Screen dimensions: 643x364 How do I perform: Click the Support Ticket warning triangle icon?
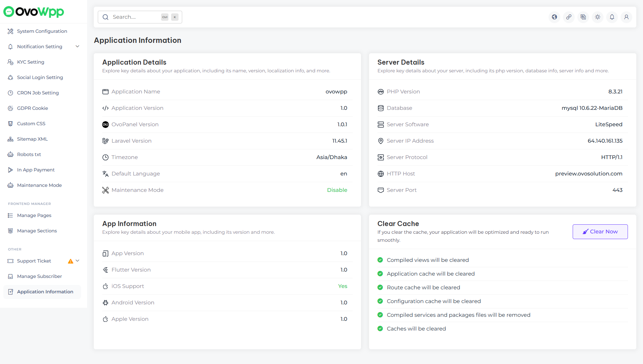[70, 261]
